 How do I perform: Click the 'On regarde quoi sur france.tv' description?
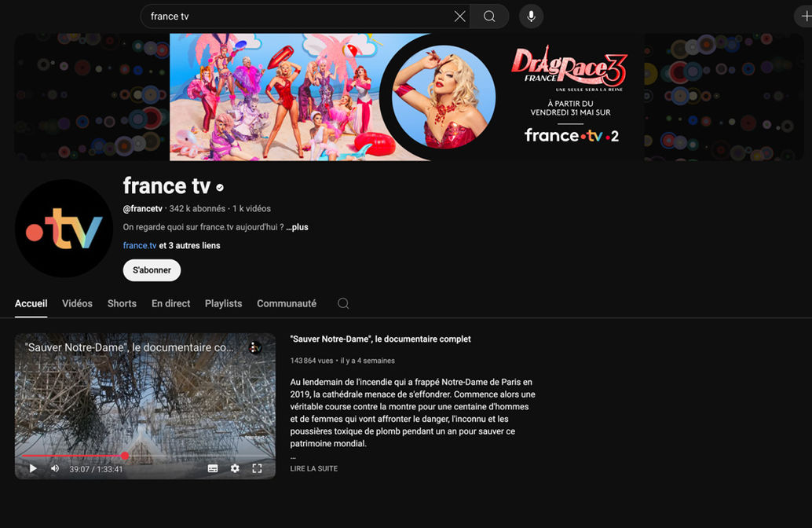(203, 227)
